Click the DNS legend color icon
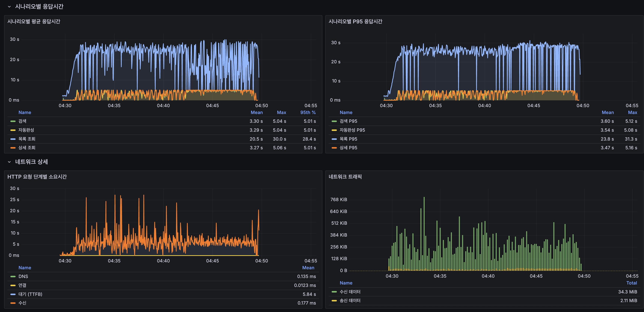Image resolution: width=644 pixels, height=312 pixels. tap(13, 277)
